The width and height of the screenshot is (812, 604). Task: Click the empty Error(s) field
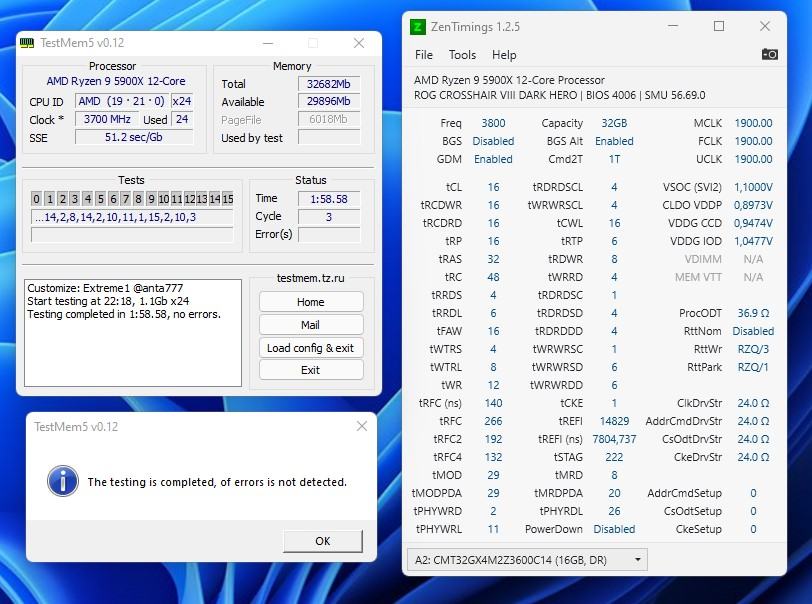pyautogui.click(x=328, y=235)
